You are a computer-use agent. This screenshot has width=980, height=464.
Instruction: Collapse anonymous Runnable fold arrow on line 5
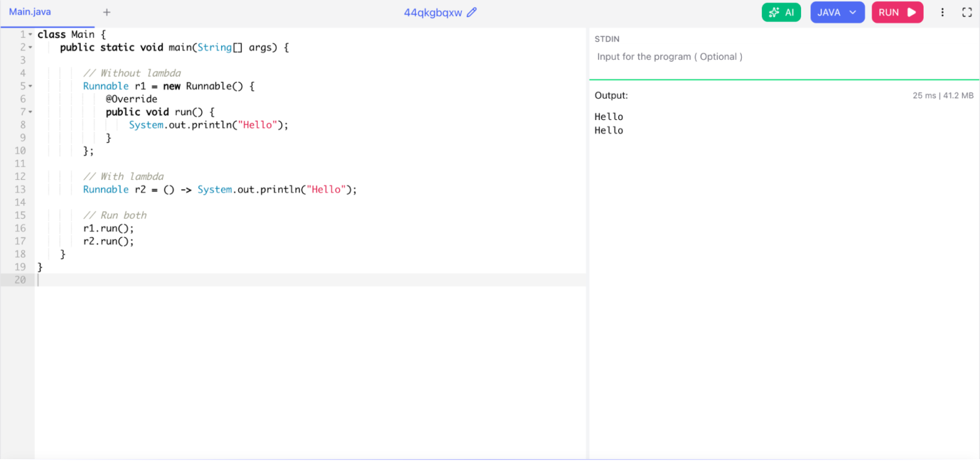[31, 86]
